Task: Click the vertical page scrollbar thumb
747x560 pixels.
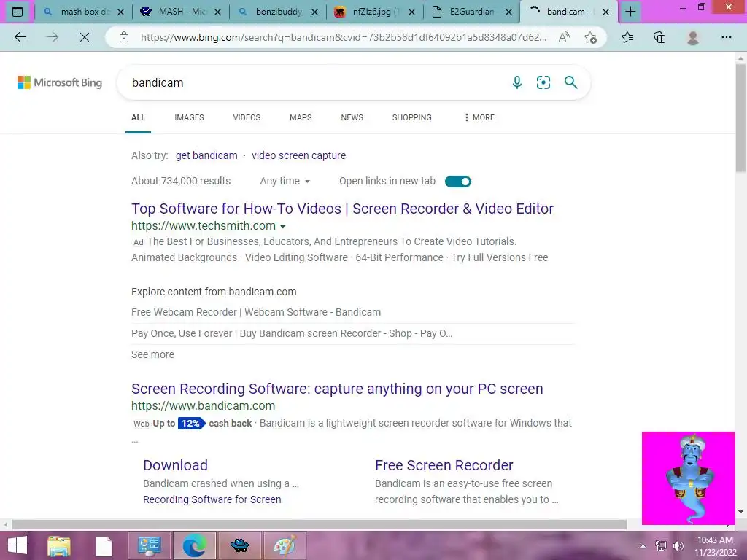Action: click(740, 118)
